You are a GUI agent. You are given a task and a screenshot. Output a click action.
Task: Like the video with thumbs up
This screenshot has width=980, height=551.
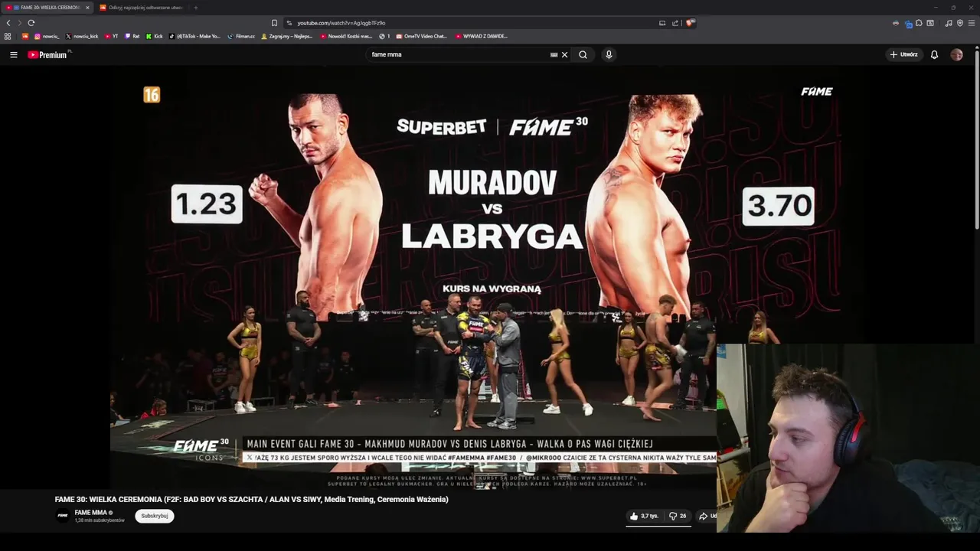(644, 516)
